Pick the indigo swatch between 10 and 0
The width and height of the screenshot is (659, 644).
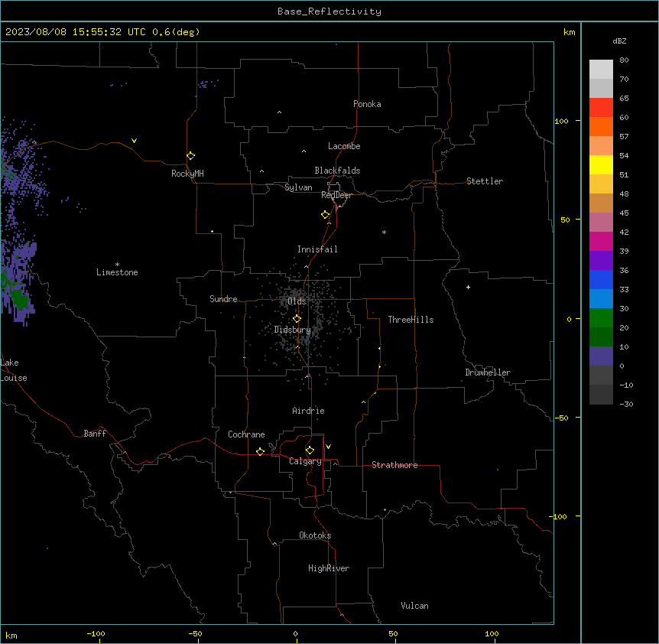601,356
